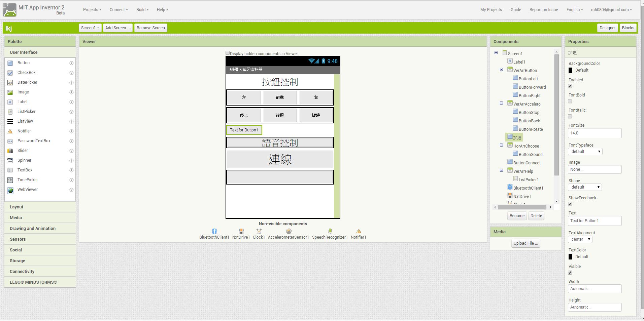644x321 pixels.
Task: Click the ListPicker palette icon
Action: (x=10, y=112)
